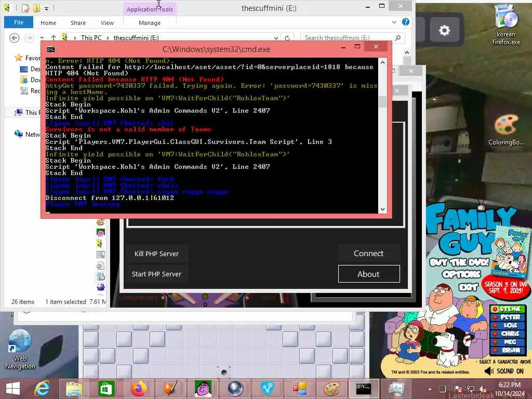
Task: Expand breadcrumb arrow after This PC
Action: tap(108, 37)
